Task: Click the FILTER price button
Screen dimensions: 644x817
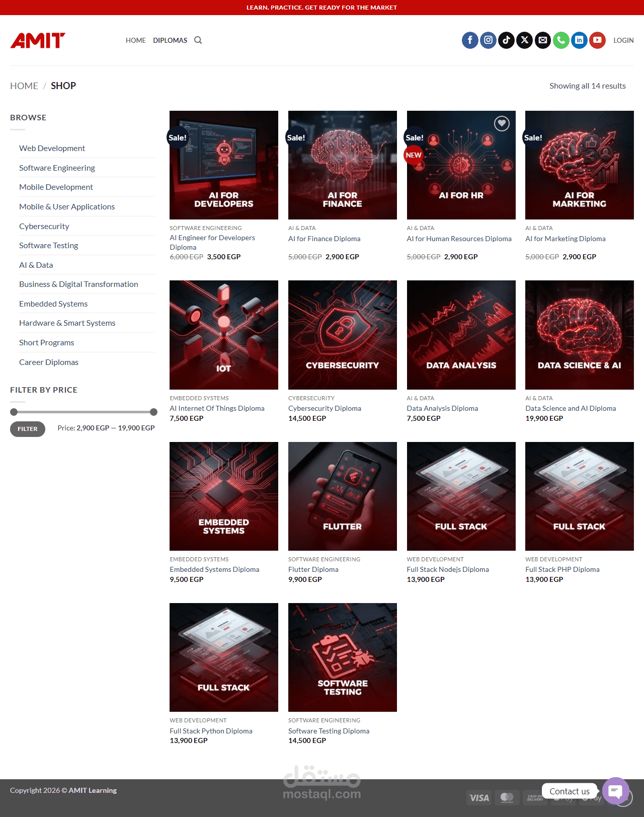Action: [x=28, y=429]
